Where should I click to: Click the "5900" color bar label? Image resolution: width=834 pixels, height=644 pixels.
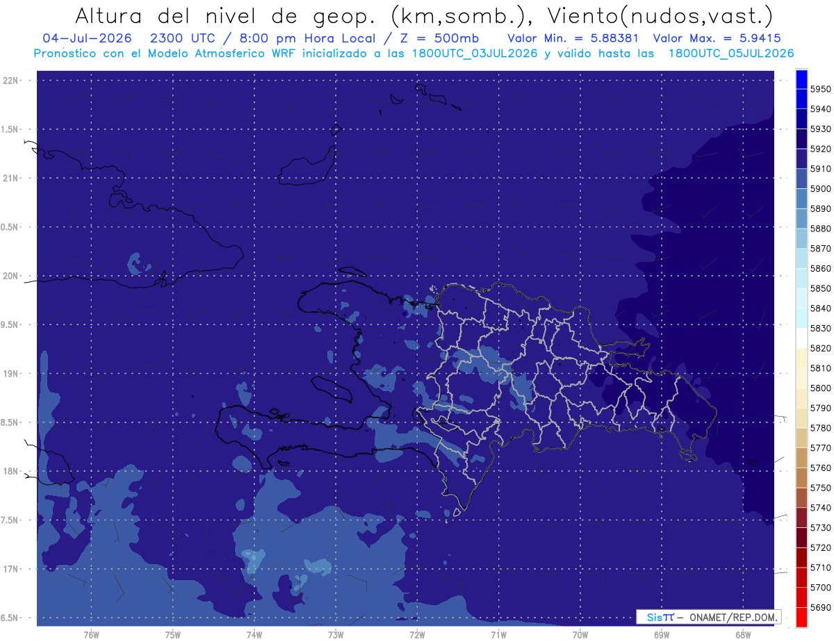(820, 189)
